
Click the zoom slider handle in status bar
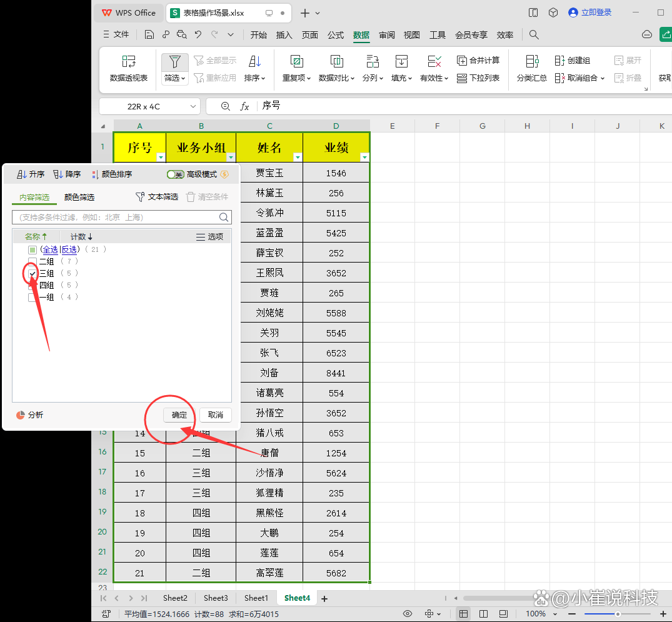click(618, 614)
